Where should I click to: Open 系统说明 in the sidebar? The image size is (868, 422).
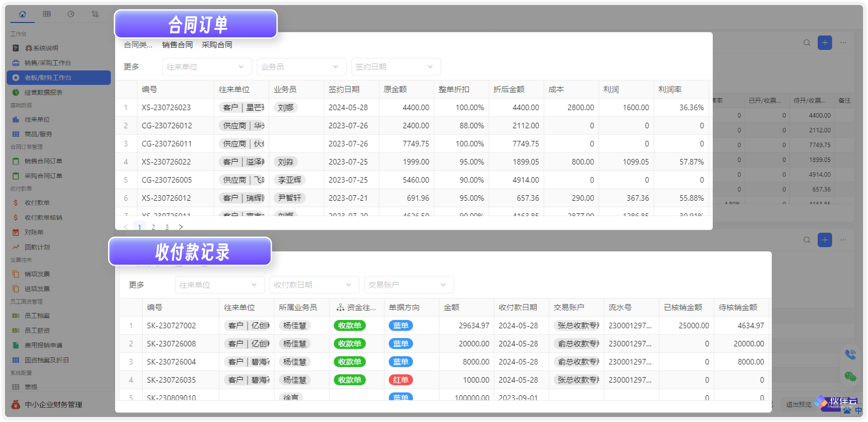point(41,48)
